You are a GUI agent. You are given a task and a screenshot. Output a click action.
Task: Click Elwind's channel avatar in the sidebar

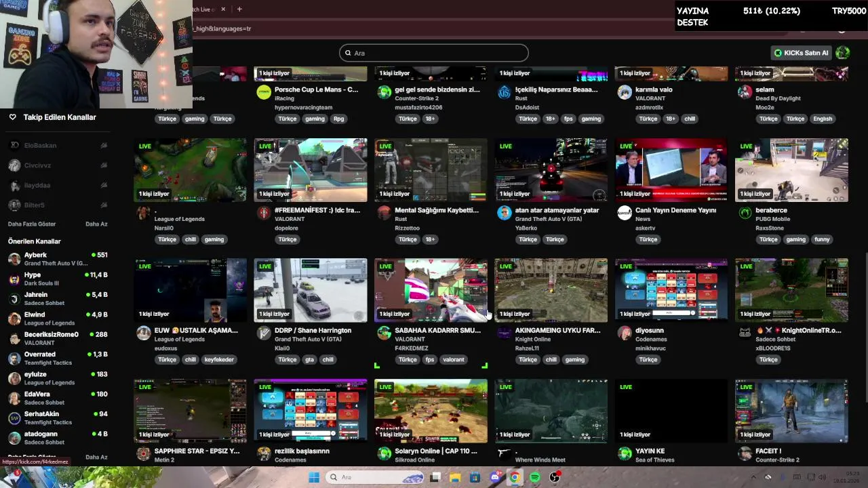point(14,319)
